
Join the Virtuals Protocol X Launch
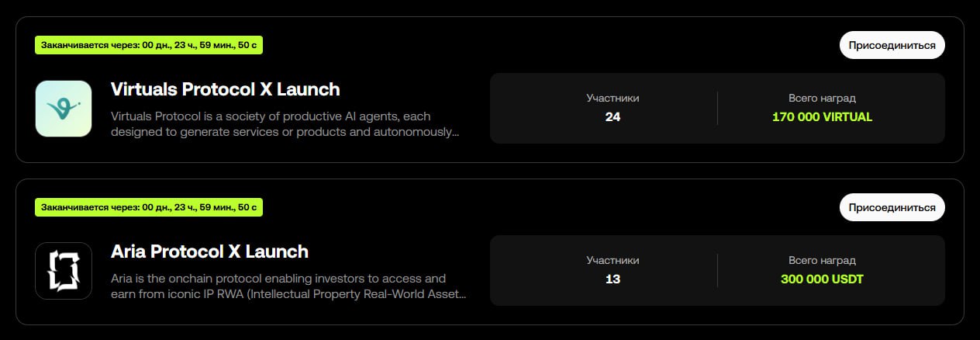(892, 45)
